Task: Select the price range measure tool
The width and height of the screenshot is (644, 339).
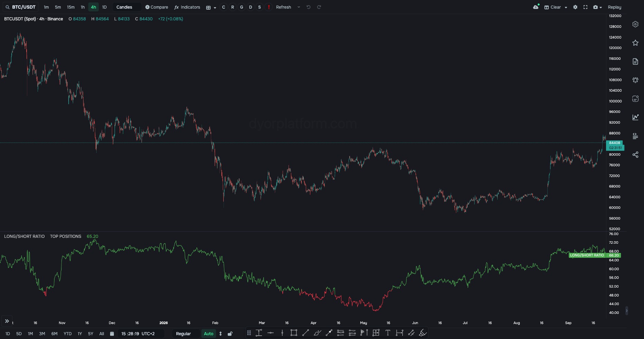Action: tap(259, 333)
